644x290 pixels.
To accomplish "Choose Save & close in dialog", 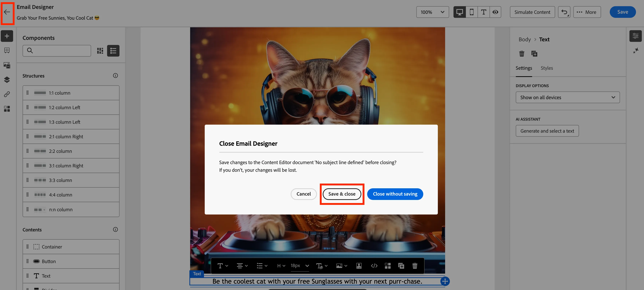I will (x=342, y=194).
